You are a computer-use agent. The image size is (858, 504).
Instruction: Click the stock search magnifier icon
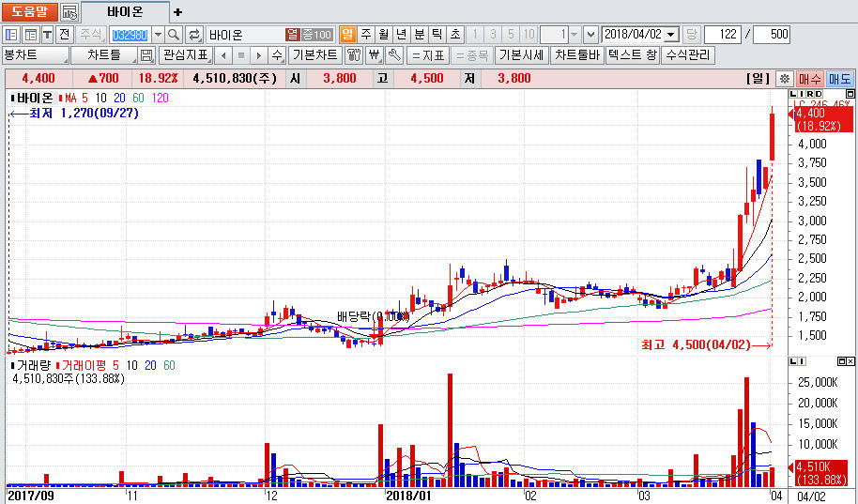tap(174, 35)
